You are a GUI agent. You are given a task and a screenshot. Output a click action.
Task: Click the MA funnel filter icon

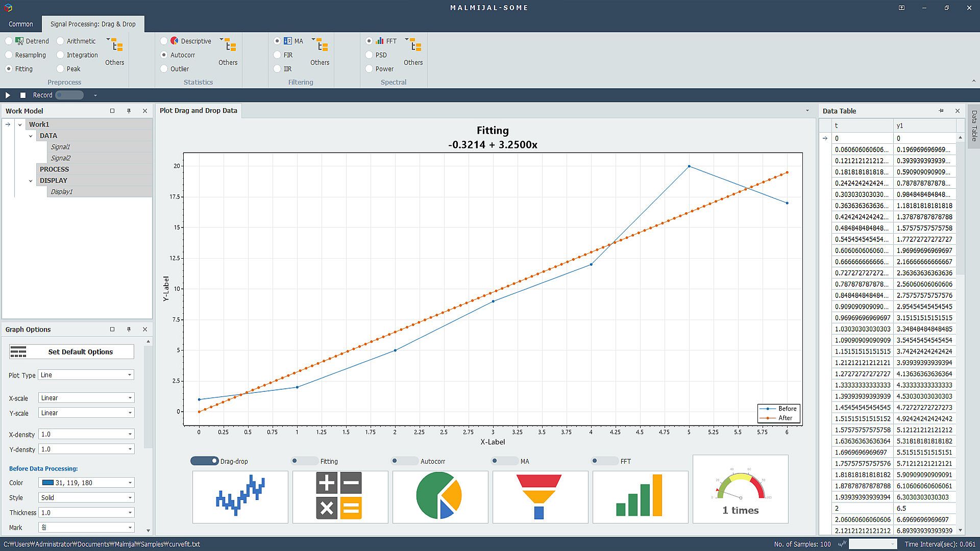point(540,497)
